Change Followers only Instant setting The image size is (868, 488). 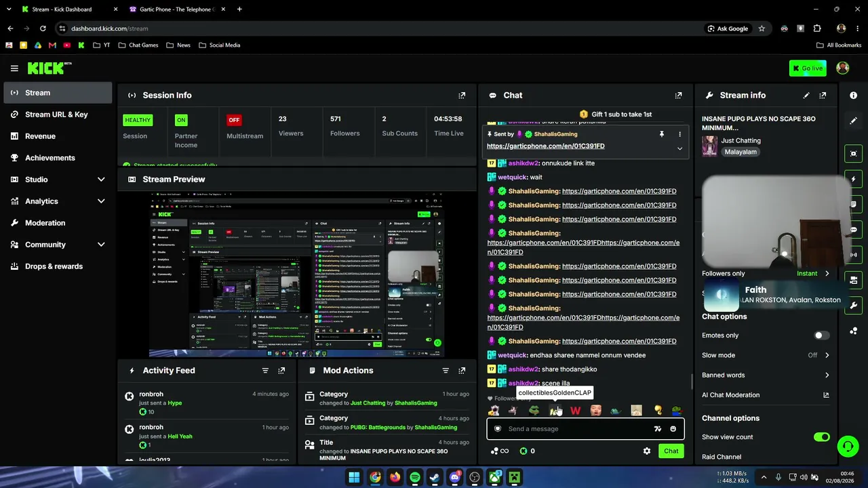point(813,274)
